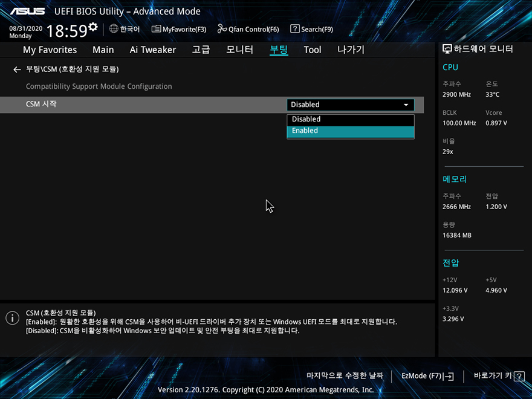
Task: Click the MyFavorite(F3) list icon
Action: point(156,29)
